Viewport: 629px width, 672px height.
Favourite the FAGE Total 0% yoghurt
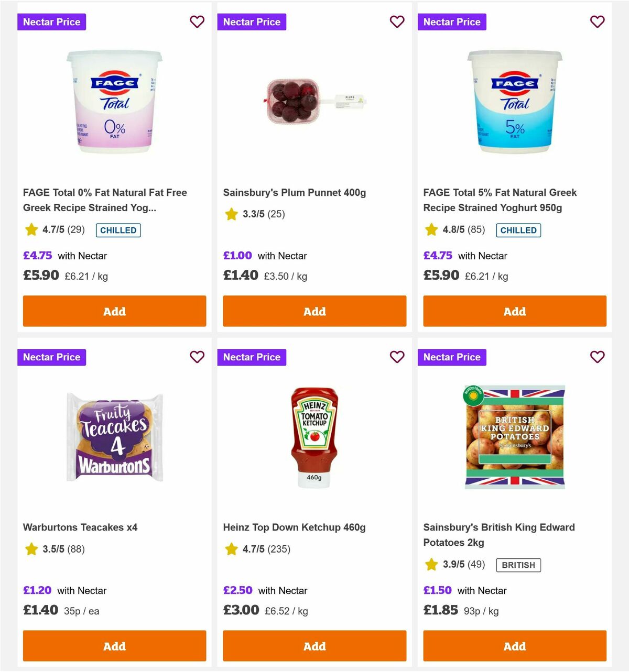coord(197,22)
